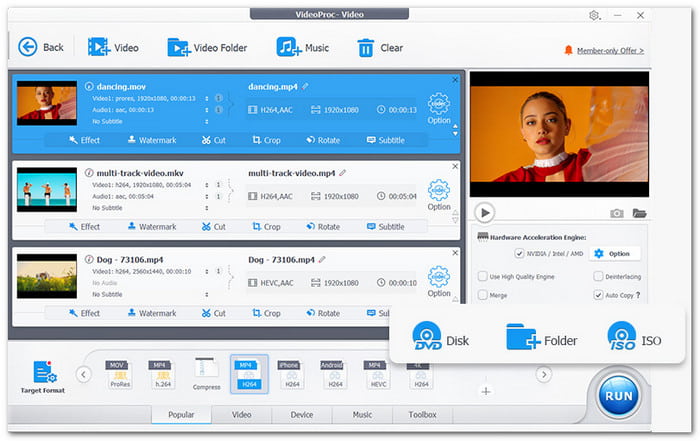Choose the Compress preset
This screenshot has width=700, height=441.
click(206, 374)
